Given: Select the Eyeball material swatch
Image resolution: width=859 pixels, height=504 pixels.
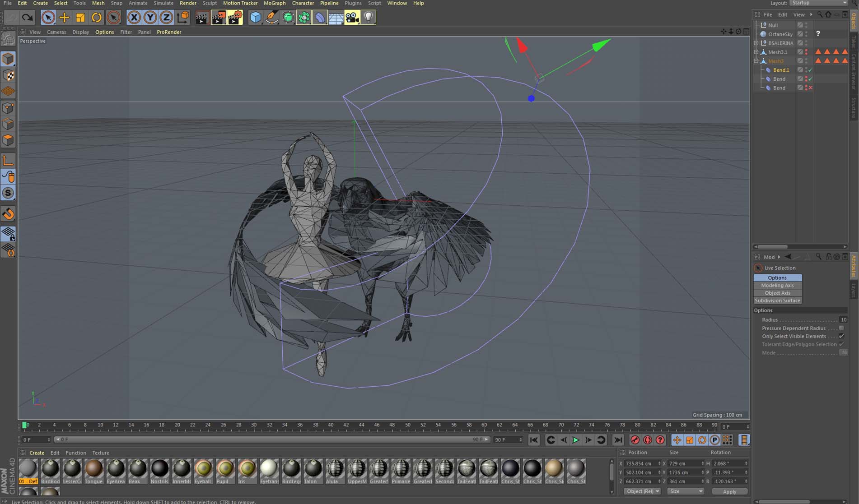Looking at the screenshot, I should tap(203, 469).
